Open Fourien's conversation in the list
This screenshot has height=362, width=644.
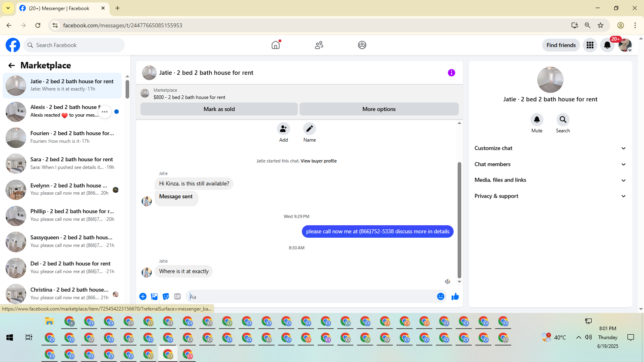(62, 138)
